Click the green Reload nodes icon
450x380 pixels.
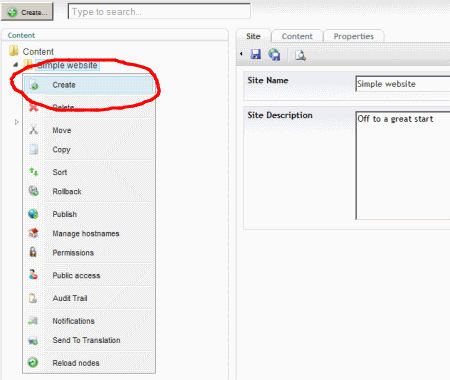pyautogui.click(x=33, y=362)
